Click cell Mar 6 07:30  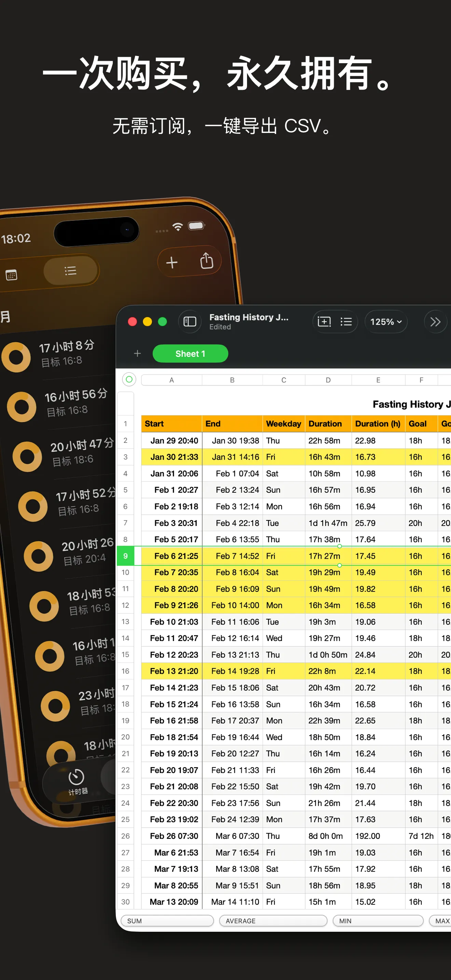(232, 836)
